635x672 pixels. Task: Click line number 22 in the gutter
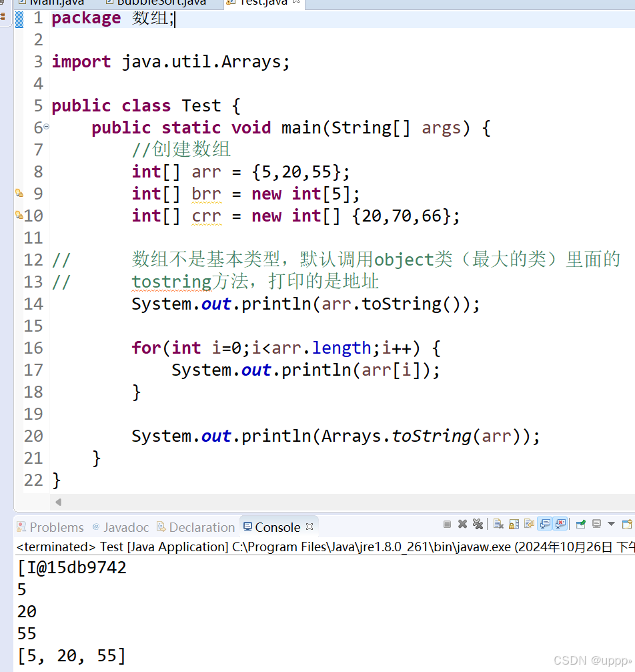pyautogui.click(x=34, y=480)
